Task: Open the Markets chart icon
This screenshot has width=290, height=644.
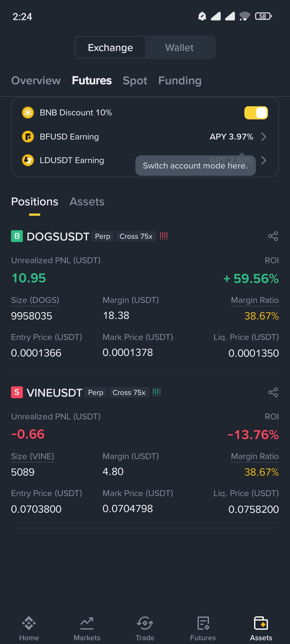Action: pos(87,623)
